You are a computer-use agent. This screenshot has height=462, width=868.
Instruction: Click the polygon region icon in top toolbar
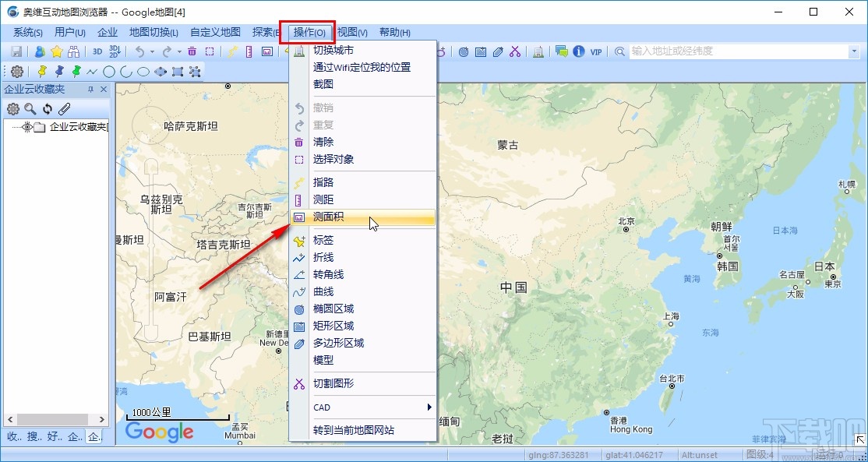tap(498, 51)
